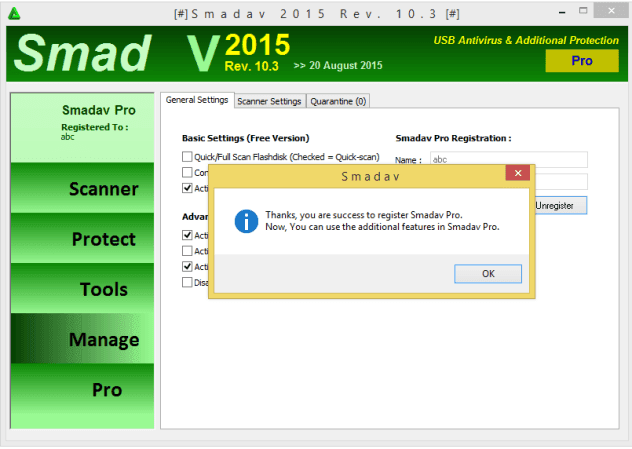Click the Unregister button
Screen dimensions: 632x449
click(x=561, y=206)
